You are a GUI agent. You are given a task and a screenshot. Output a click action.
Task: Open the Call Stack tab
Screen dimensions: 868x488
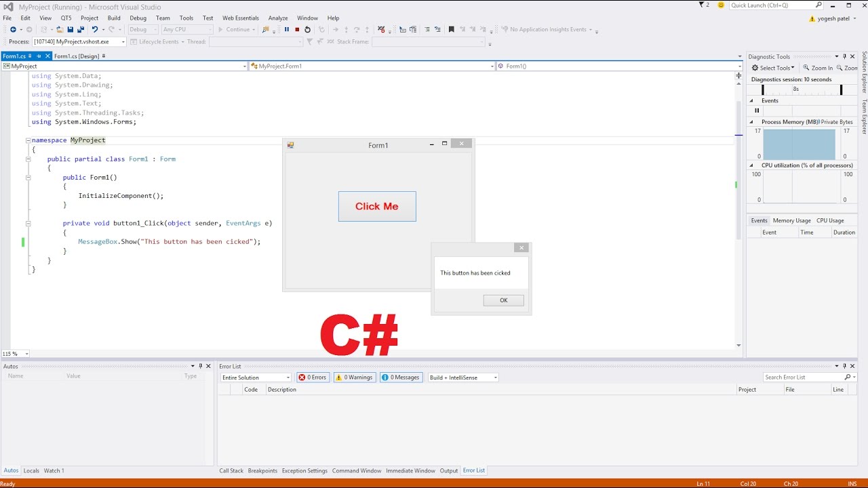pos(231,471)
